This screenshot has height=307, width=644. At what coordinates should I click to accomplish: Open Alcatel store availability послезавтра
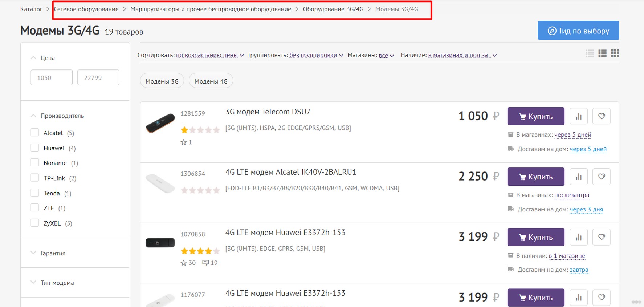572,195
